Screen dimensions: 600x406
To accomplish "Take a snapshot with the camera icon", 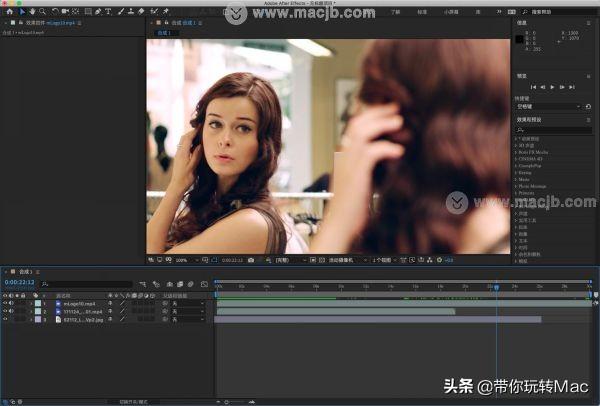I will click(251, 260).
